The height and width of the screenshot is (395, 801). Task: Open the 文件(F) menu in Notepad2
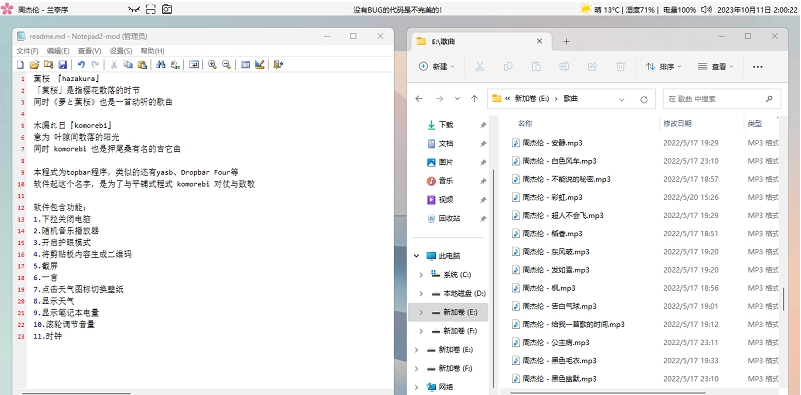[27, 51]
